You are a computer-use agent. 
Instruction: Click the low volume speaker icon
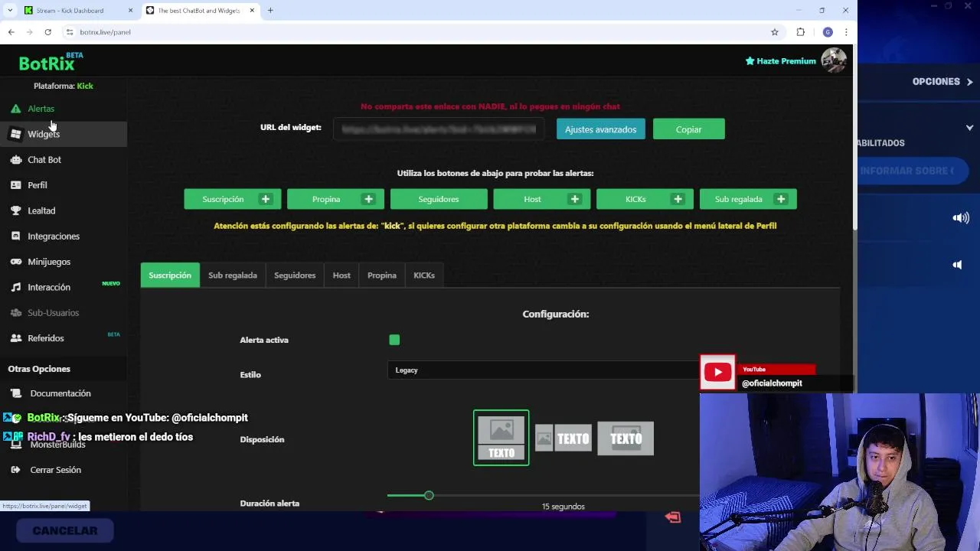957,265
